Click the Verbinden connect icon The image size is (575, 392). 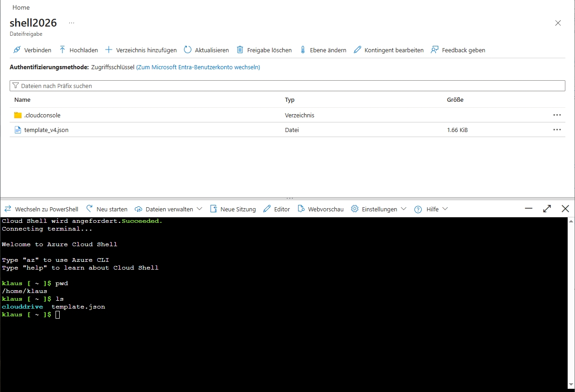17,50
